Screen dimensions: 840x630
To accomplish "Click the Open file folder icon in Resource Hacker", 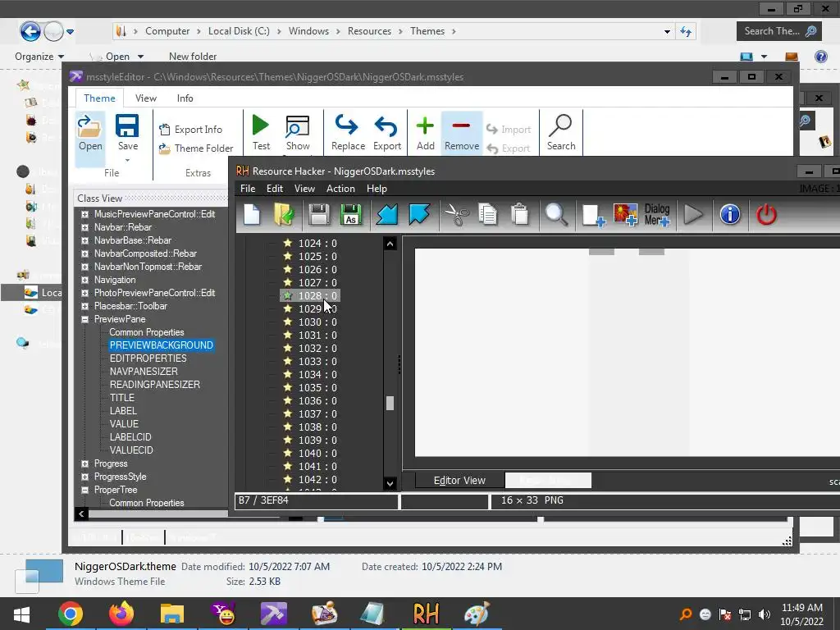I will (285, 215).
